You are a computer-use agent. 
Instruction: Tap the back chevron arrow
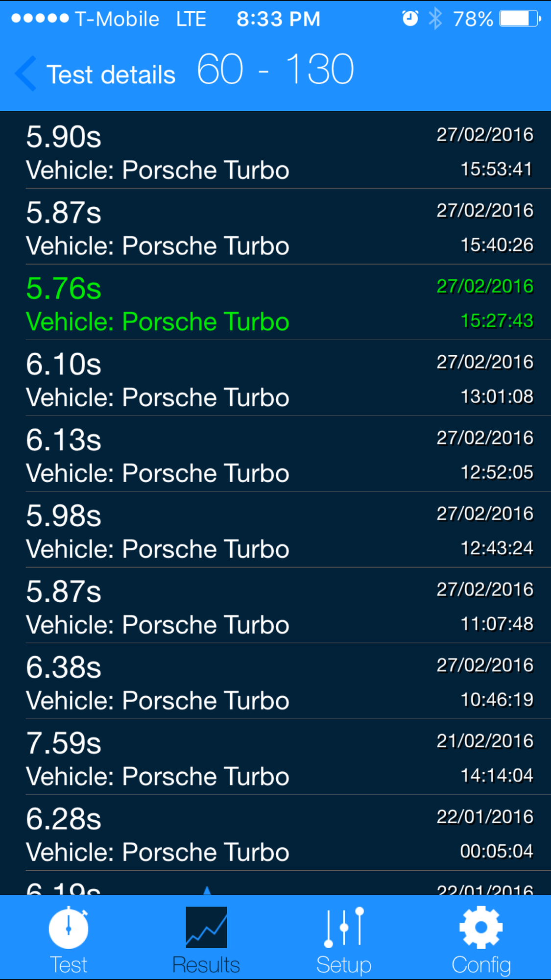click(26, 73)
